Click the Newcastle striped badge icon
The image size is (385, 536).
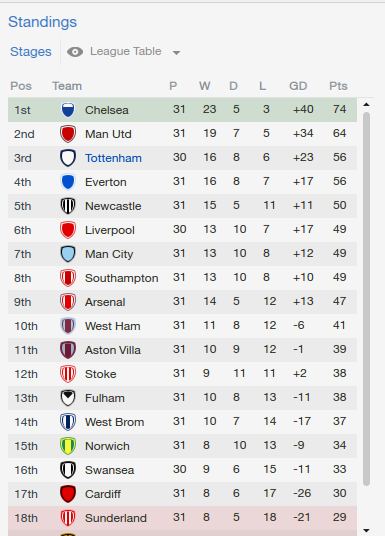[68, 206]
